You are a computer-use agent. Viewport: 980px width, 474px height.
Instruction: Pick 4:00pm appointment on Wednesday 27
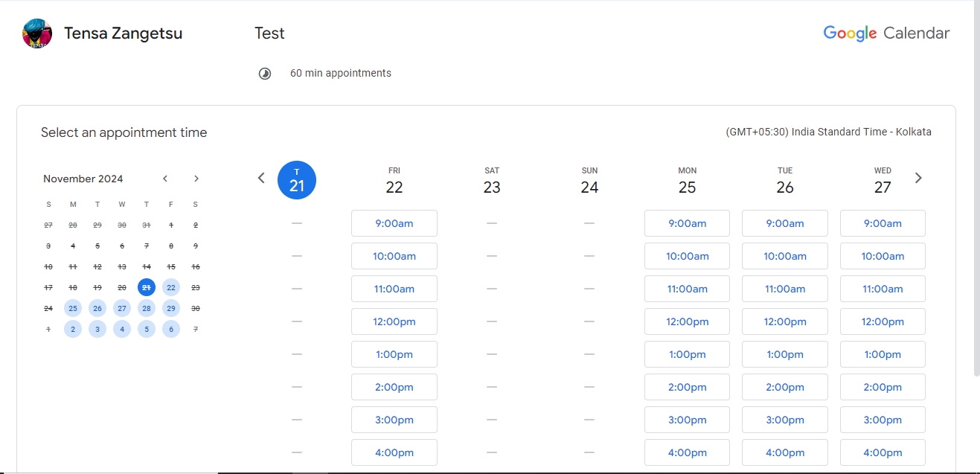click(x=883, y=452)
